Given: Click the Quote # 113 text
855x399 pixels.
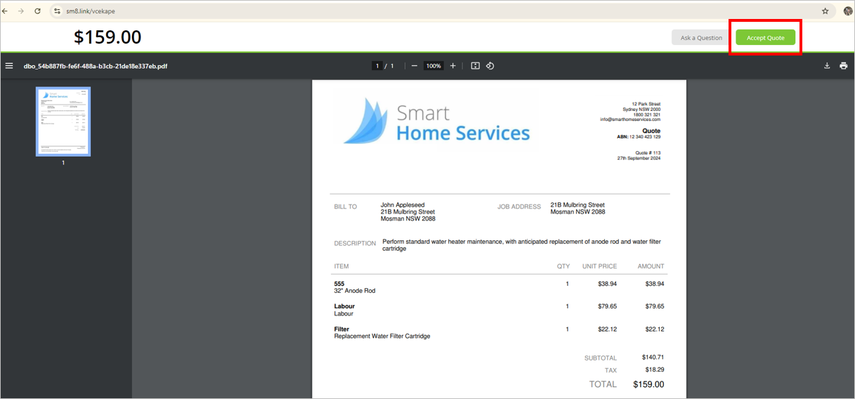Looking at the screenshot, I should pyautogui.click(x=648, y=153).
